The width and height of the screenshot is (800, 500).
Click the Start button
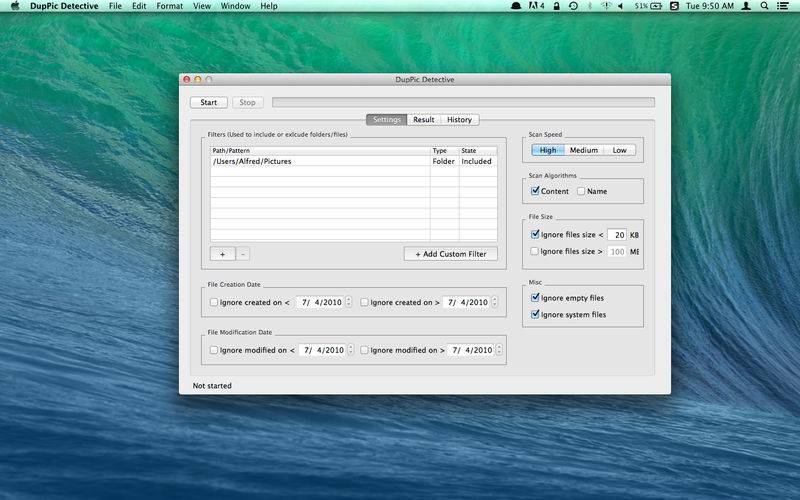[209, 103]
